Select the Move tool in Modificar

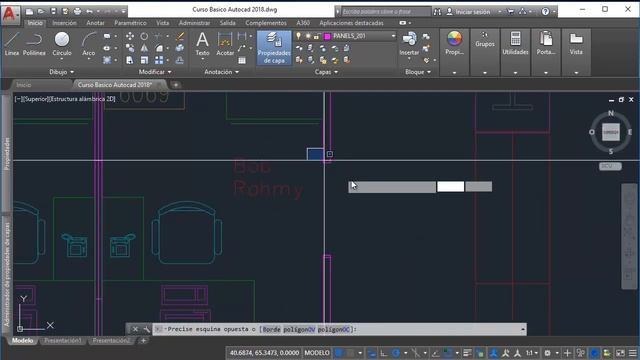point(130,36)
